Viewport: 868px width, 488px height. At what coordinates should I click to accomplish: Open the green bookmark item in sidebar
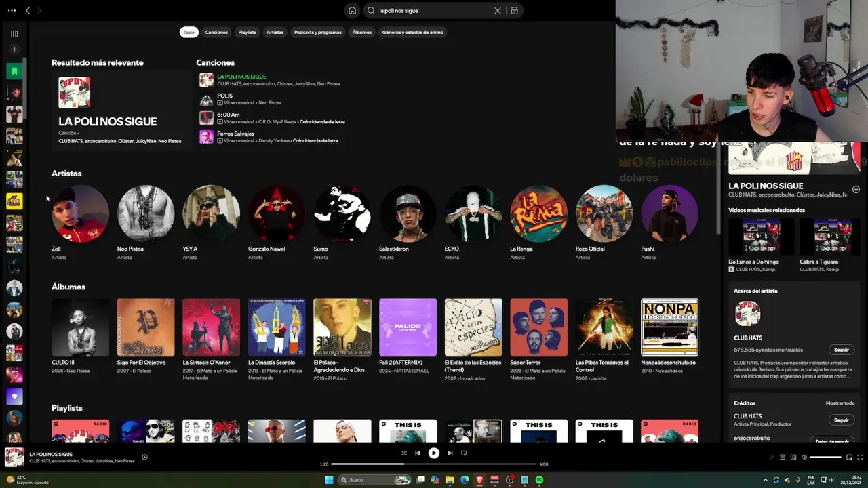14,70
